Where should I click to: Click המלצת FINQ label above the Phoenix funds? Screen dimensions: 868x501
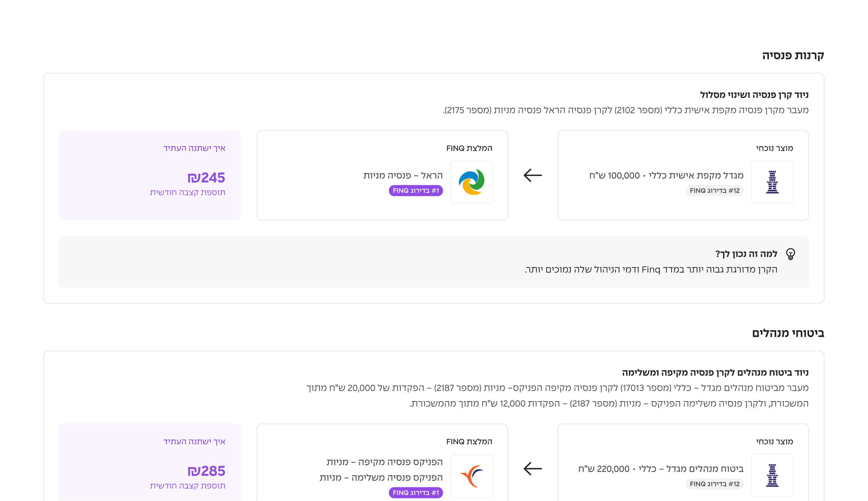(x=469, y=442)
